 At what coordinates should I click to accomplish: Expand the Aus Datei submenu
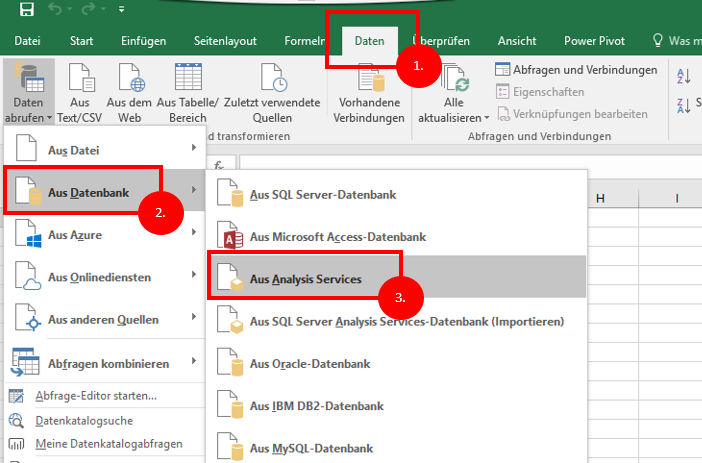[x=104, y=150]
